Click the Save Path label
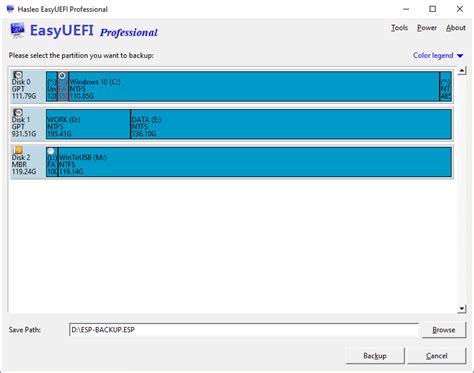The height and width of the screenshot is (373, 474). tap(25, 330)
